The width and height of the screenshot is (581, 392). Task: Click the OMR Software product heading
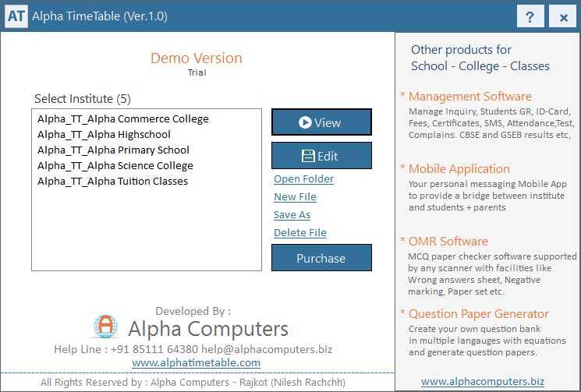[448, 242]
